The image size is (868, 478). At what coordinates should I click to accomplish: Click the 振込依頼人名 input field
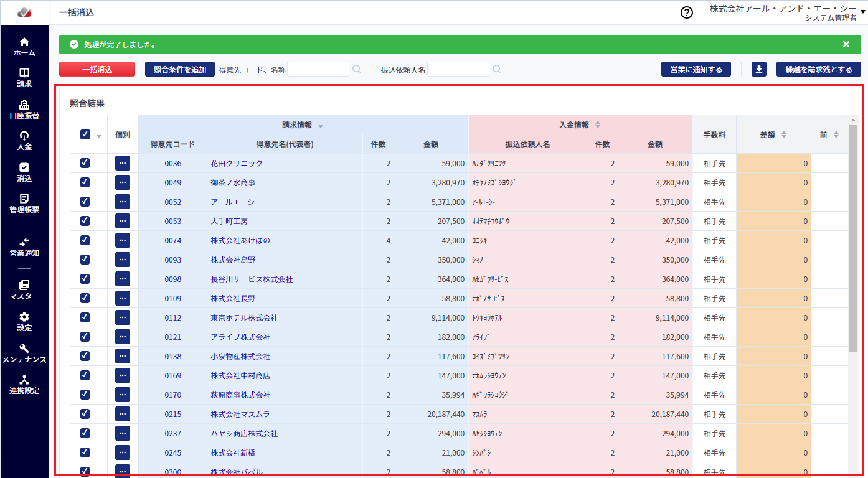tap(458, 69)
